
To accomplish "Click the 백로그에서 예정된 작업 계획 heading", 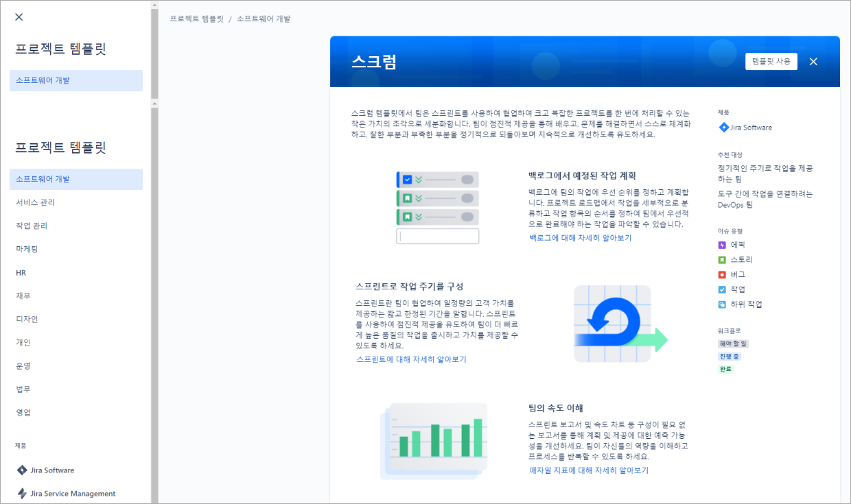I will [x=583, y=176].
